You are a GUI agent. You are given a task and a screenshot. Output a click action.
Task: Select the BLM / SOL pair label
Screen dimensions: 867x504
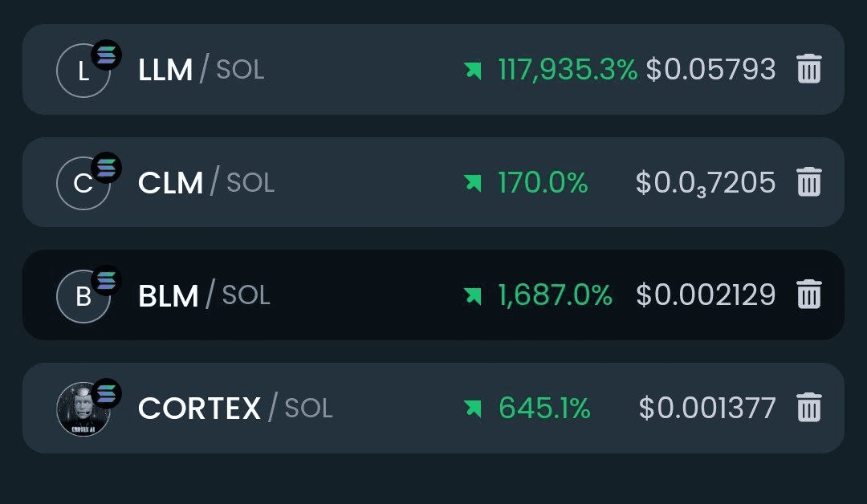click(x=204, y=295)
